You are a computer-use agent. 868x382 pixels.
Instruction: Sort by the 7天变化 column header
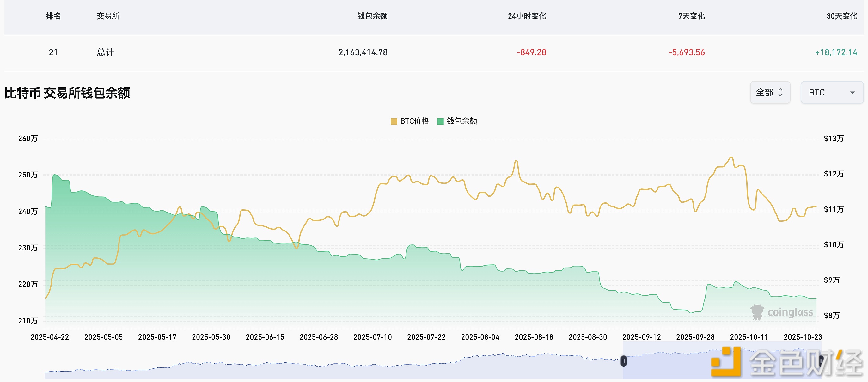tap(691, 16)
